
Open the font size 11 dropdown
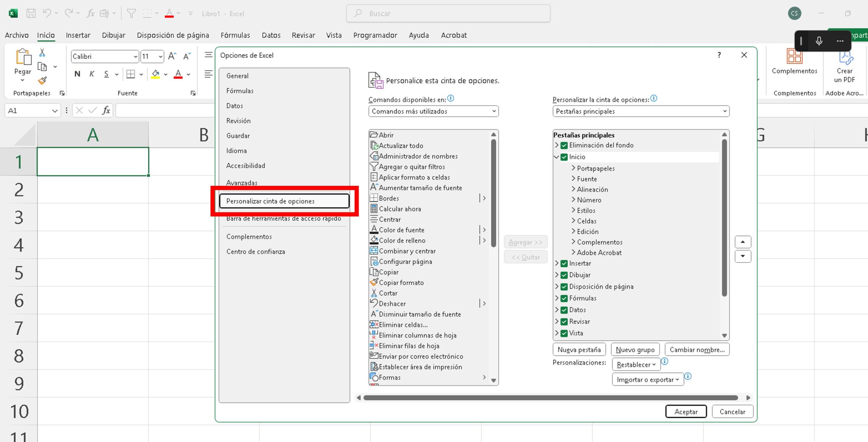pos(160,56)
